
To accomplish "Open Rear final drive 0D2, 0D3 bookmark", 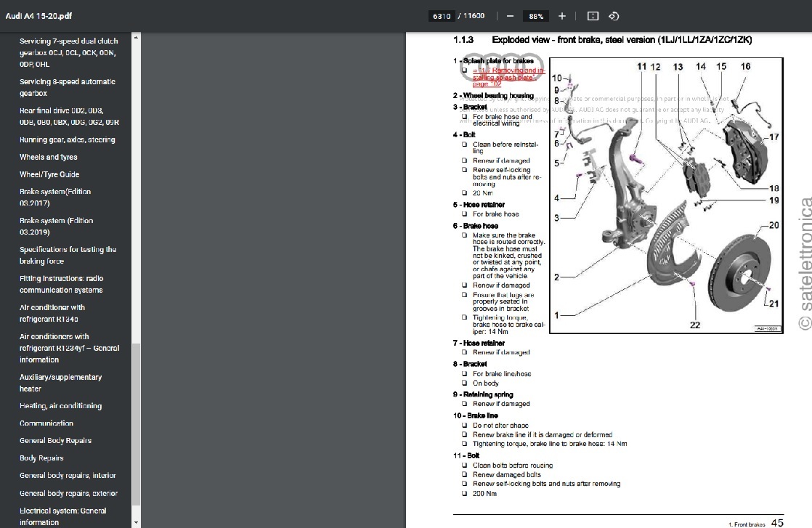I will pyautogui.click(x=70, y=116).
